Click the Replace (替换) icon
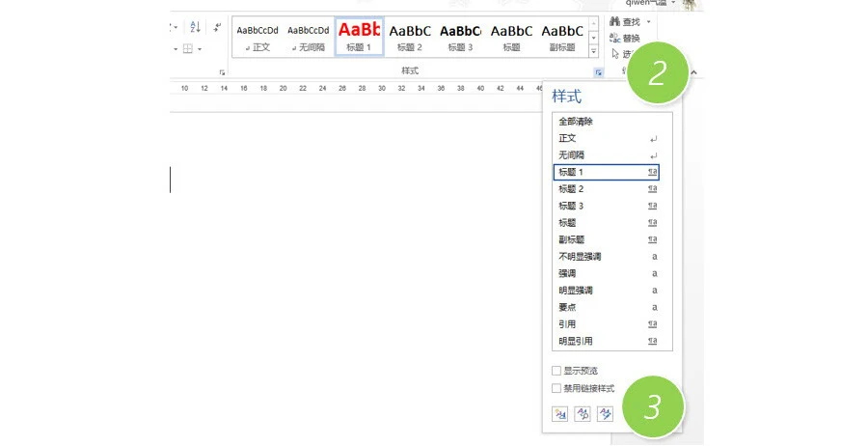The height and width of the screenshot is (446, 868). click(x=615, y=39)
